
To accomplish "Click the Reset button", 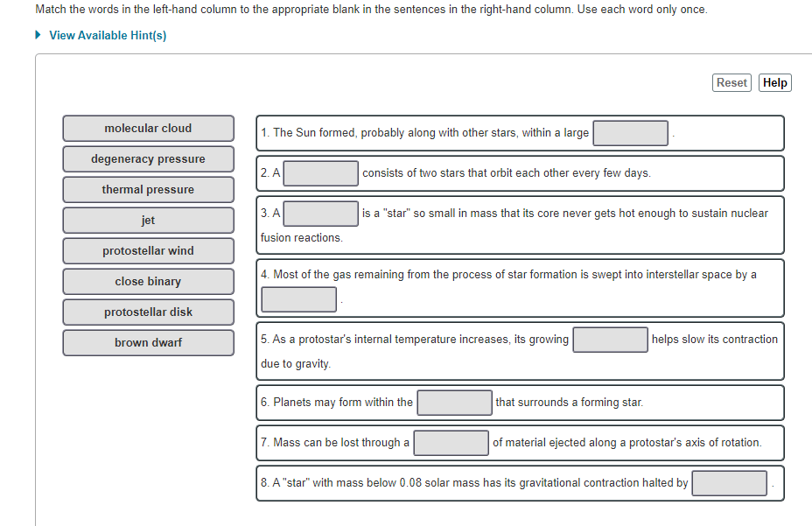I will (731, 83).
